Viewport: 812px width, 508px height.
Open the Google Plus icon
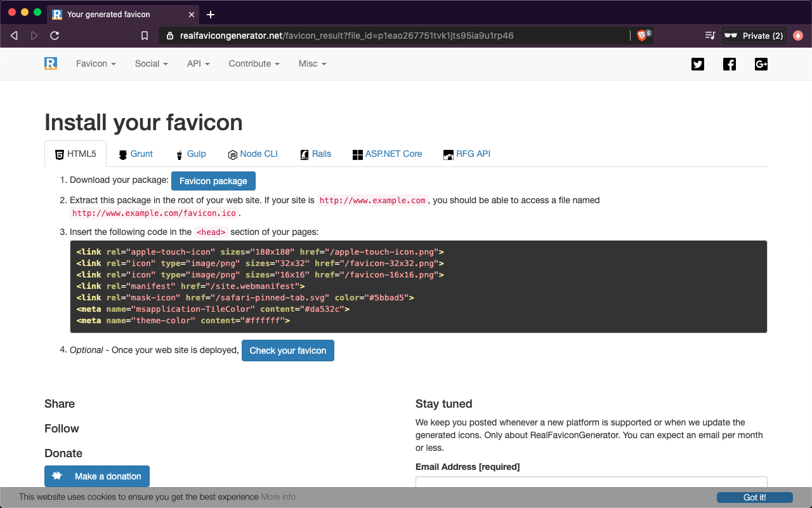pos(761,64)
